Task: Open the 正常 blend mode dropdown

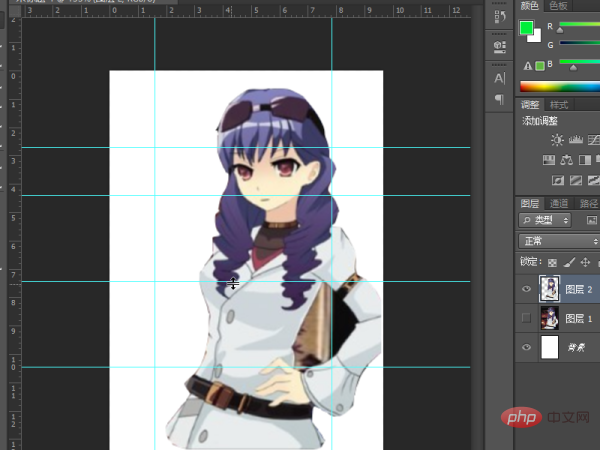Action: click(559, 241)
